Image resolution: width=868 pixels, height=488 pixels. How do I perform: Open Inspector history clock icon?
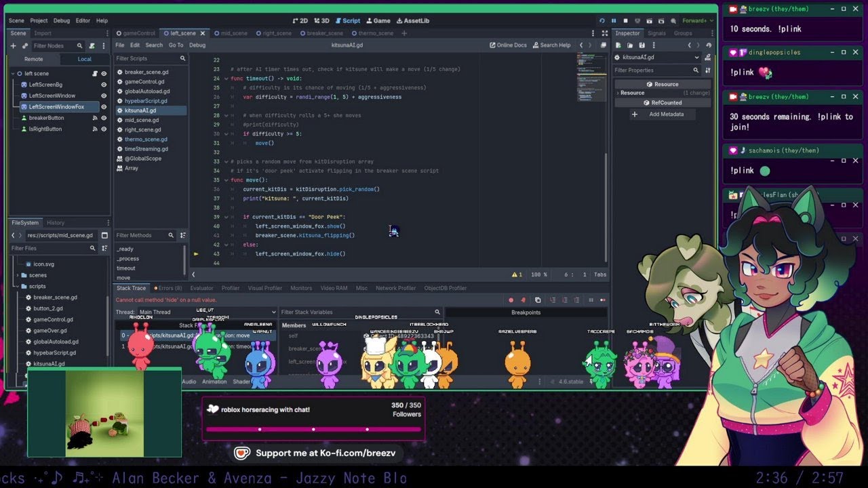(709, 45)
